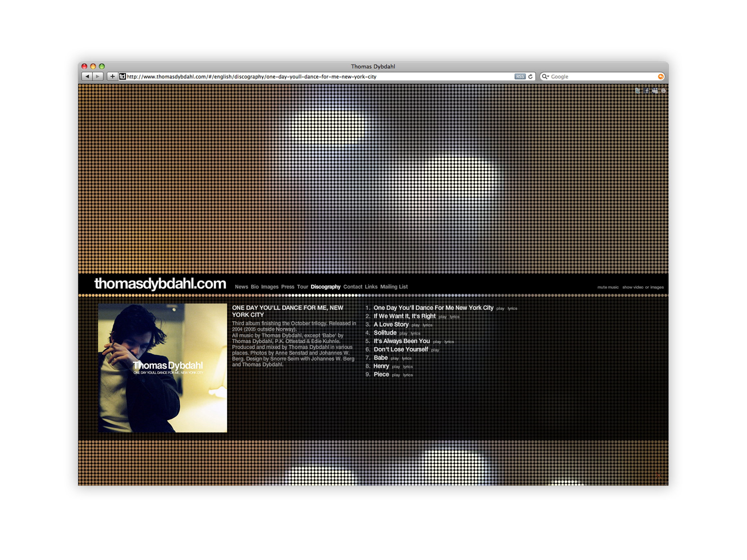Open the Facebook icon link
Image resolution: width=747 pixels, height=560 pixels.
pos(646,91)
